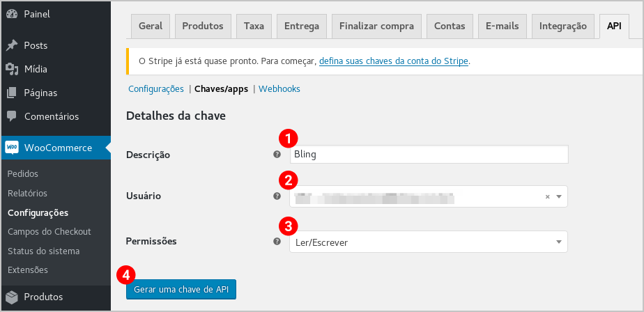Click help icon next to Usuário
This screenshot has height=312, width=644.
point(277,196)
